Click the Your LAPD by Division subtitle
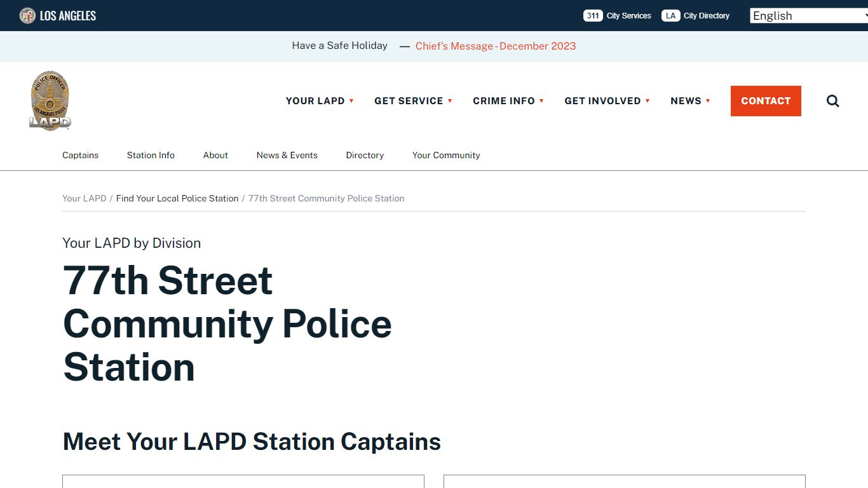Image resolution: width=868 pixels, height=488 pixels. 132,243
